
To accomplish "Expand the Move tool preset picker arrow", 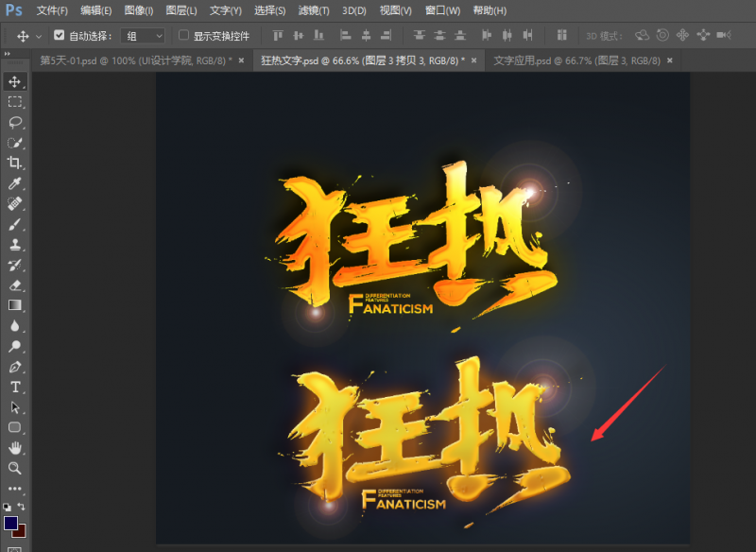I will click(39, 36).
